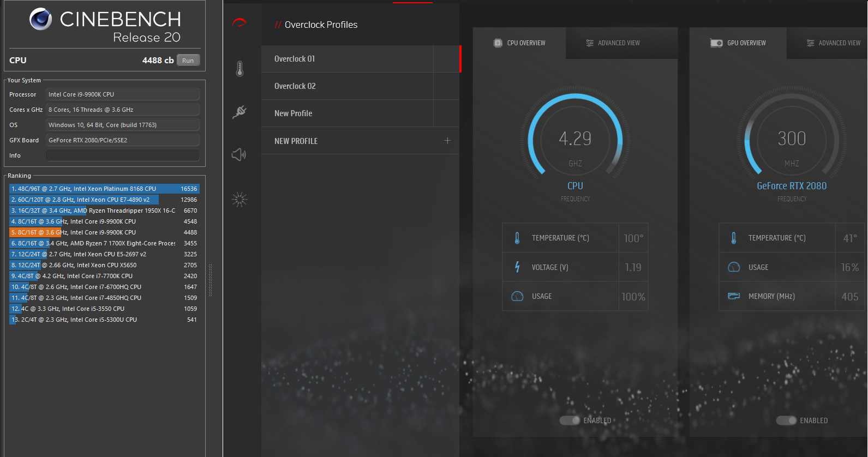868x457 pixels.
Task: Switch to the CPU OVERVIEW tab
Action: [519, 43]
